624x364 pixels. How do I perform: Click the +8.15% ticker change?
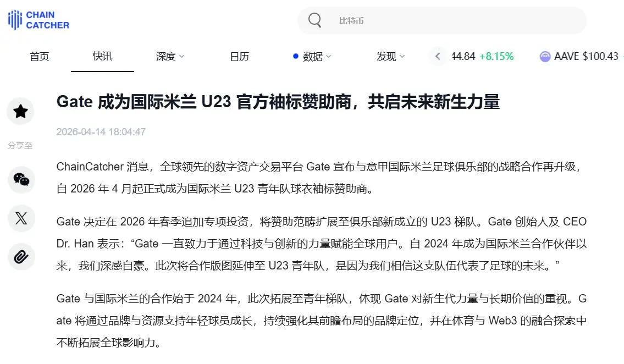coord(496,57)
